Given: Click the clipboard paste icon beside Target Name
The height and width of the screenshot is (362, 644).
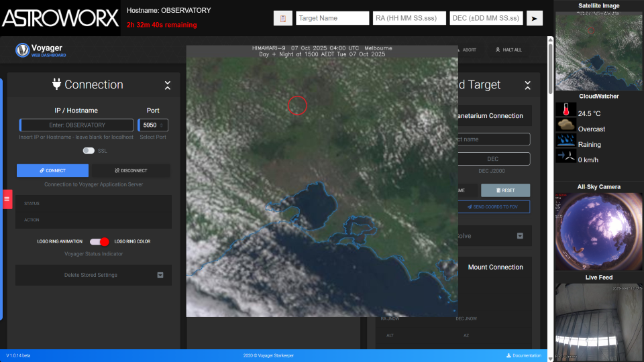Looking at the screenshot, I should click(282, 18).
